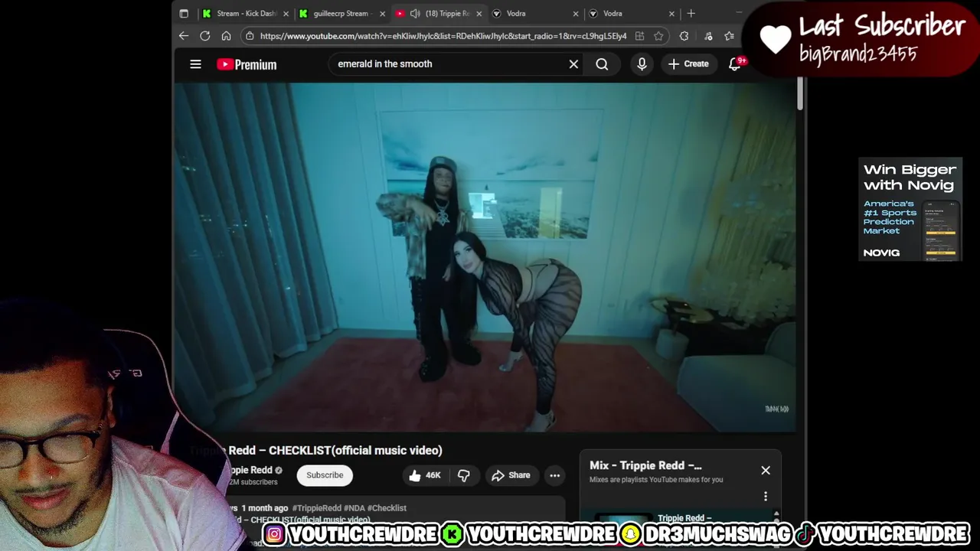Close the guilleecrp Stream tab
Screen dimensions: 980x551
(x=382, y=14)
